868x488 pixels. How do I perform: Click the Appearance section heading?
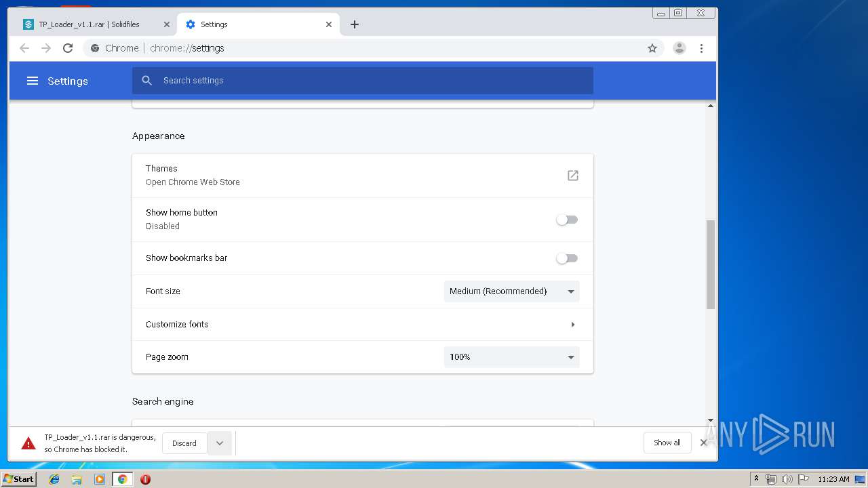coord(159,136)
